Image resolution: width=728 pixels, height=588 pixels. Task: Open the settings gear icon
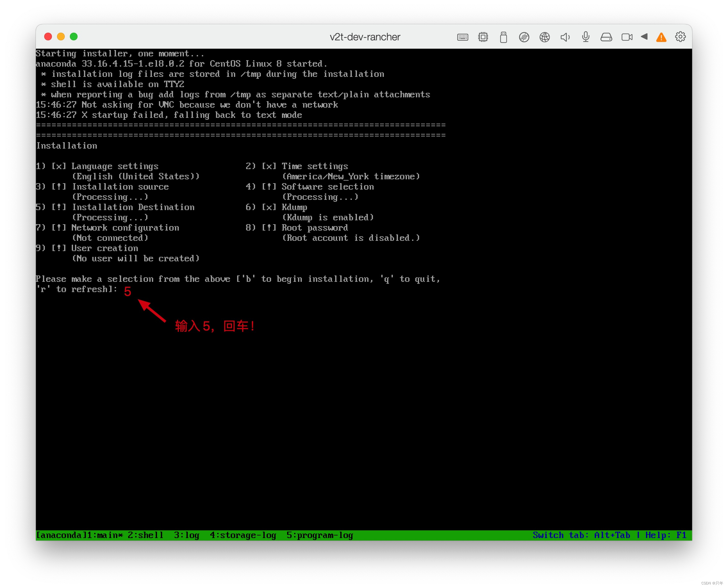tap(680, 37)
